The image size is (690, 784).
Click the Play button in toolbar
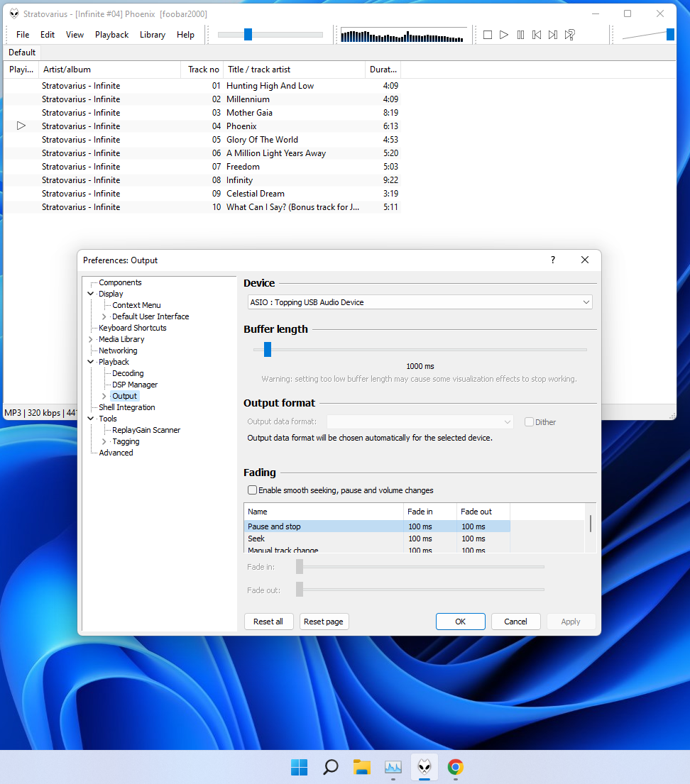pos(504,35)
